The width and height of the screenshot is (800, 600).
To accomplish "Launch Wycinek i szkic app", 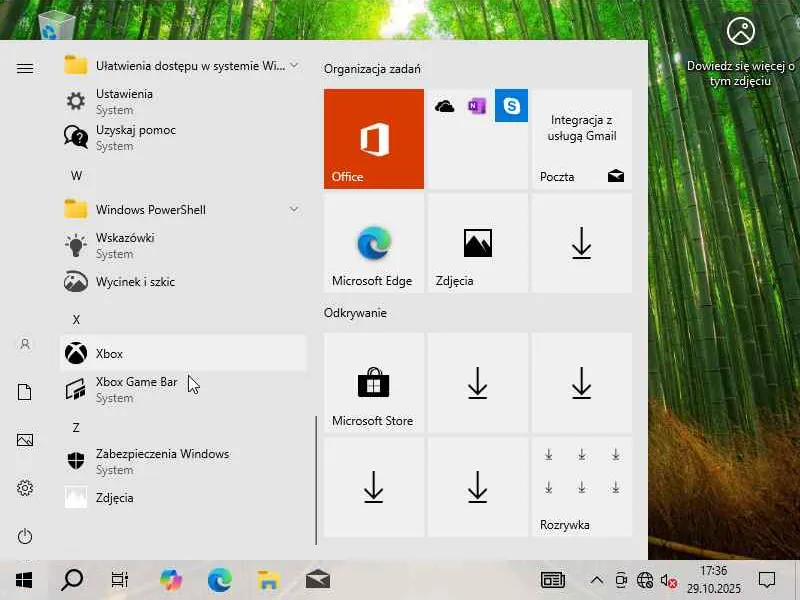I will (183, 282).
